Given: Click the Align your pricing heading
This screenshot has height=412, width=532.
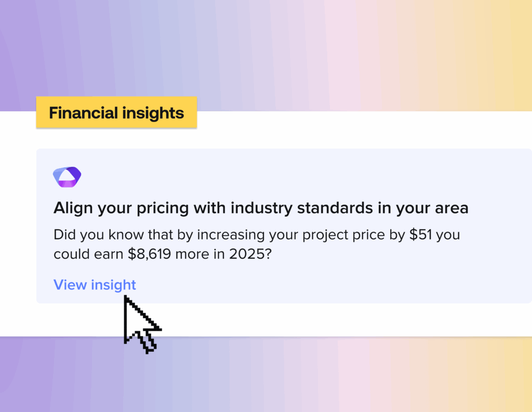Looking at the screenshot, I should pos(261,208).
